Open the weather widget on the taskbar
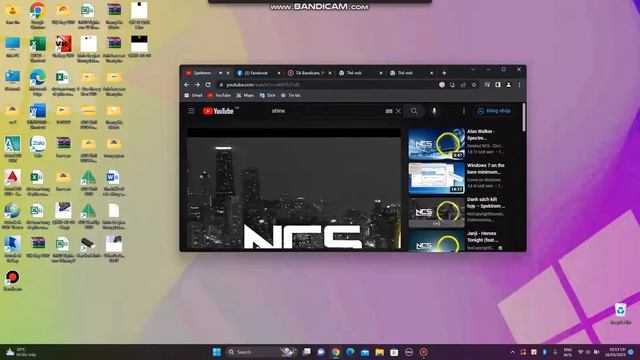This screenshot has width=640, height=360. [20, 352]
